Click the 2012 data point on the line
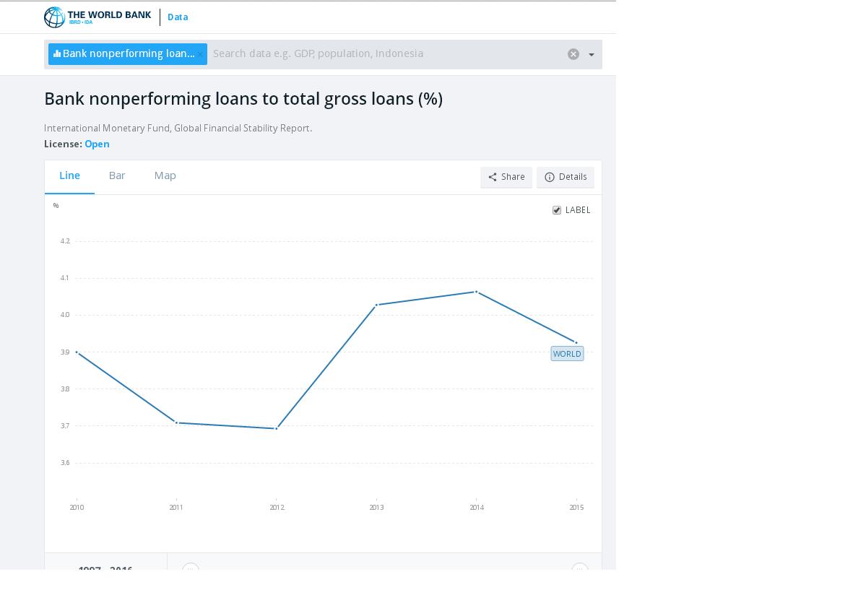The image size is (853, 616). tap(277, 429)
